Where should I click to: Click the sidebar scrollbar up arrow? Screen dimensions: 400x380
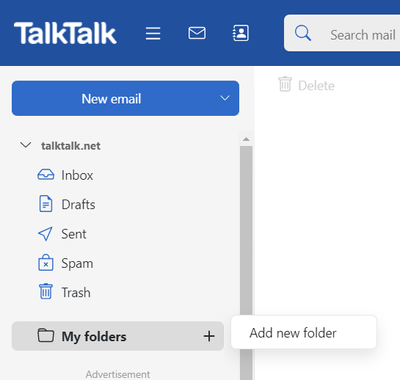coord(246,139)
